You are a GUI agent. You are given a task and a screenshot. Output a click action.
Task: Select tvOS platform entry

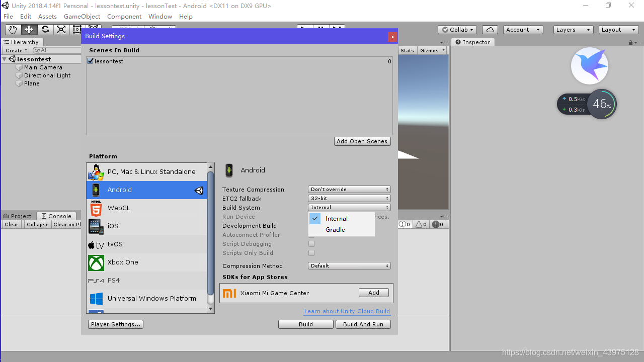[146, 244]
